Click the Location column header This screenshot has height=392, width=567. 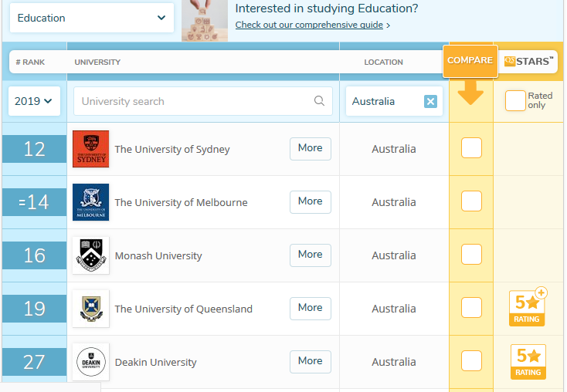click(x=383, y=62)
